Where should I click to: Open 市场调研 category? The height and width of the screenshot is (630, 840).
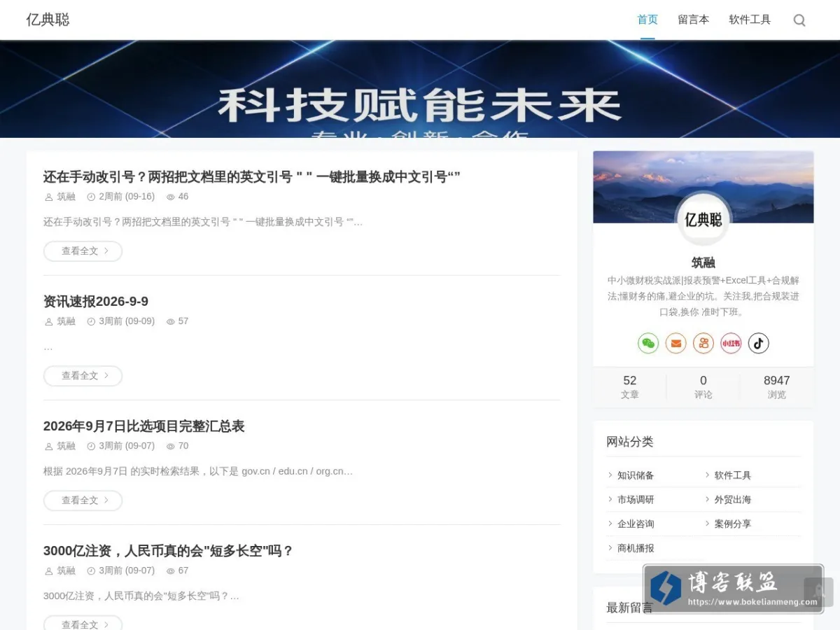pyautogui.click(x=636, y=500)
